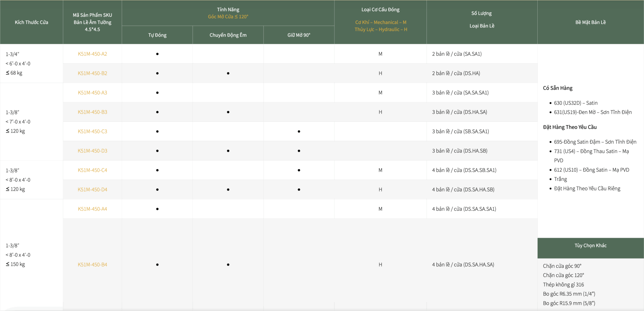Open the K51M-450-C4 product link
The height and width of the screenshot is (311, 644).
point(92,170)
